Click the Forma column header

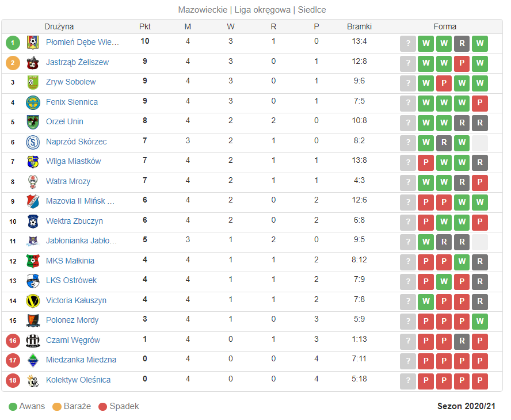click(x=445, y=26)
